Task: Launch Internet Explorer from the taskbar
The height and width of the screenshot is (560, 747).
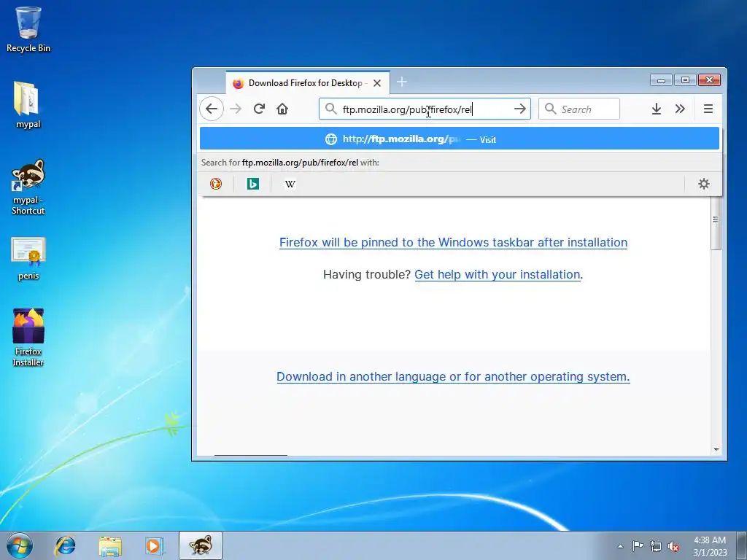Action: click(65, 545)
